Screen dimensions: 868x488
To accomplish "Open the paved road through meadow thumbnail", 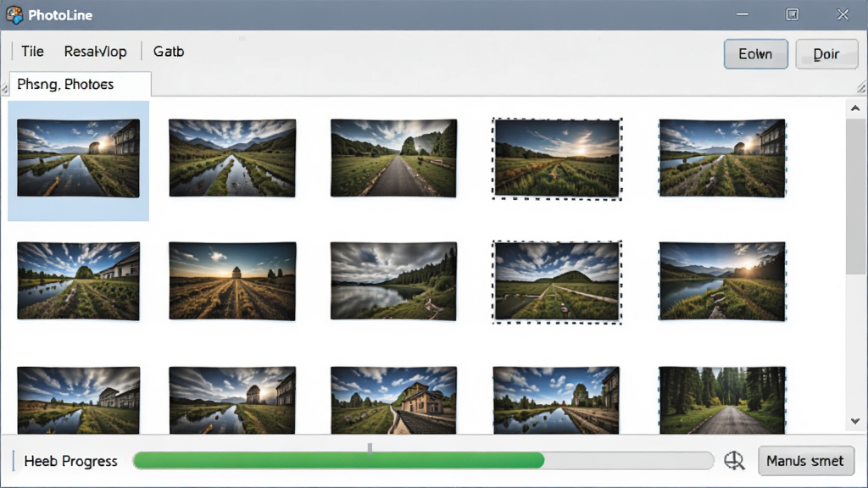I will click(x=393, y=158).
